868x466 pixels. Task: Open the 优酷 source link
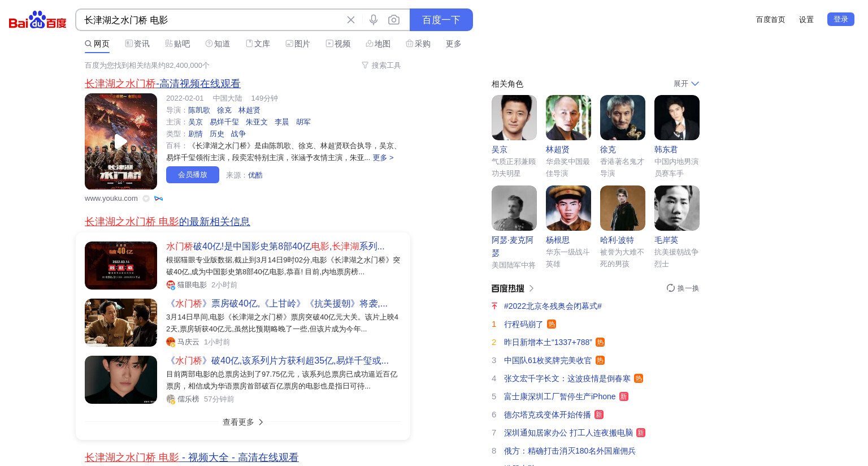255,175
